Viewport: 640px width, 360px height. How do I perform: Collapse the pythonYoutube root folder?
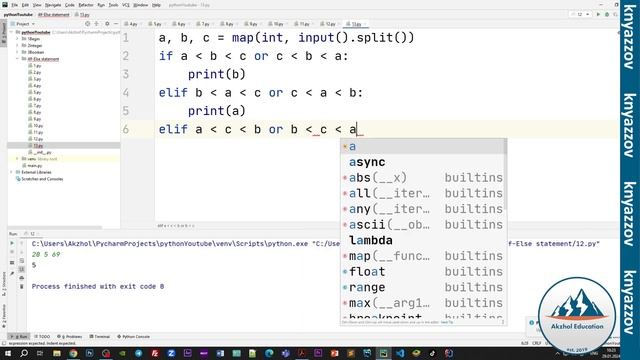[x=12, y=32]
